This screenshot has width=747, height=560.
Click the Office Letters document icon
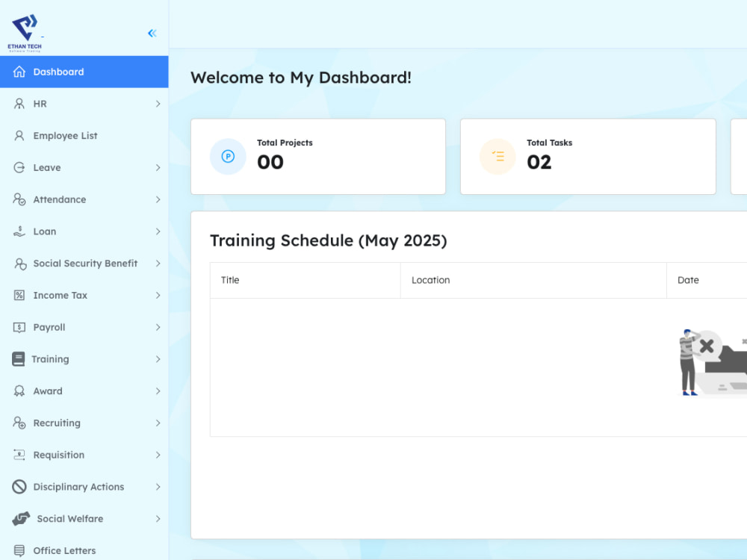(x=19, y=551)
